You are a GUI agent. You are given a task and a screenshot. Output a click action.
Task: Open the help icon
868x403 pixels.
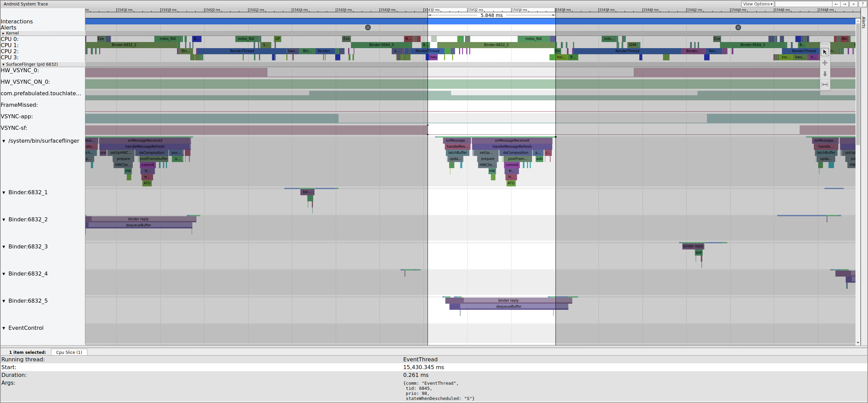pos(863,4)
